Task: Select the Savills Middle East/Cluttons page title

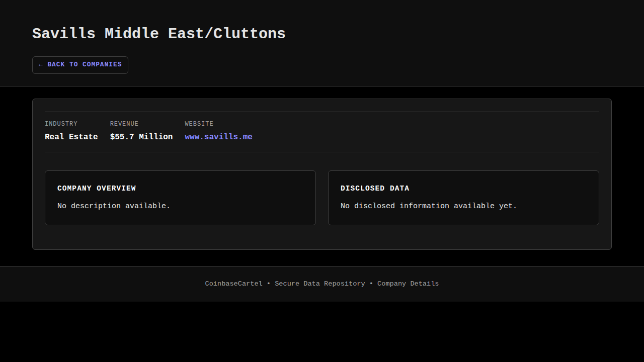Action: (158, 34)
